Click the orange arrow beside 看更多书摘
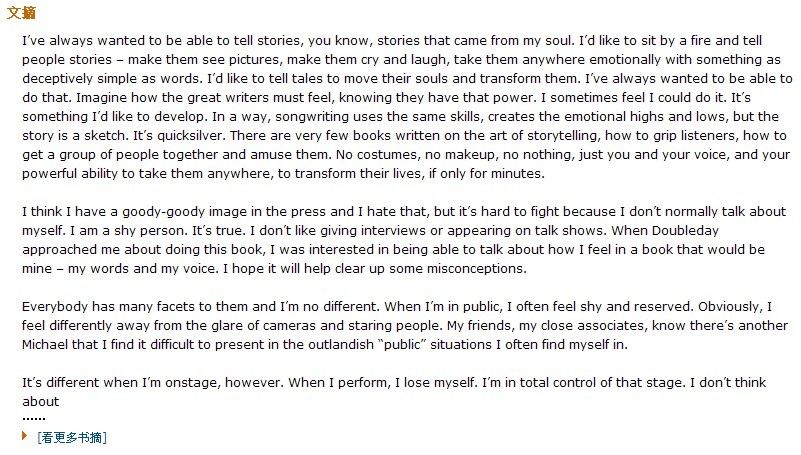801x455 pixels. (x=25, y=437)
